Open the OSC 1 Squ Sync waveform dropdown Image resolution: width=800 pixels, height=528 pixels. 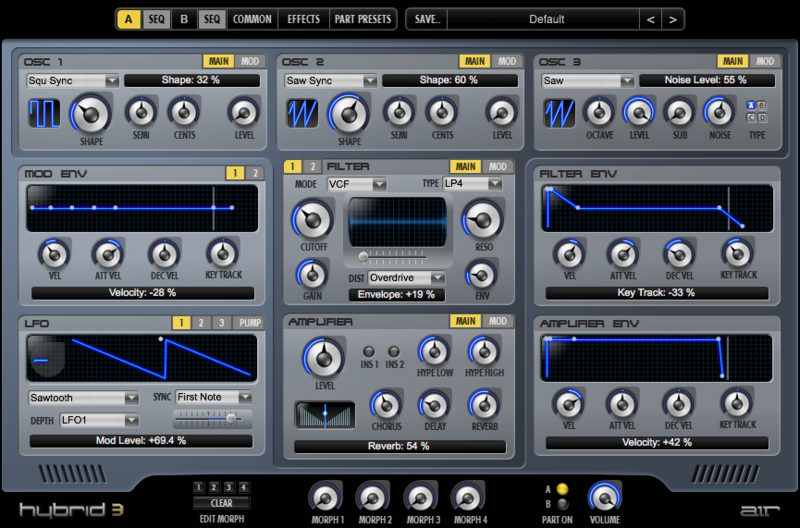click(x=73, y=81)
